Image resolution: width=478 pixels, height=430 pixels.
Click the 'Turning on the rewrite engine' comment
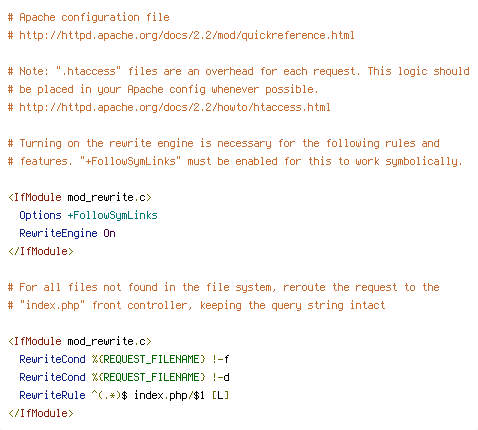224,143
